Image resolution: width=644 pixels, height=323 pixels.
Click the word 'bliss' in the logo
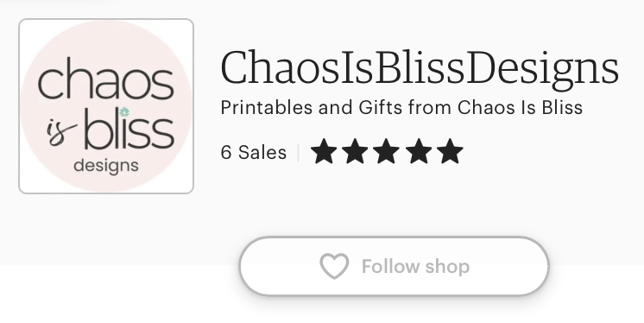[129, 129]
